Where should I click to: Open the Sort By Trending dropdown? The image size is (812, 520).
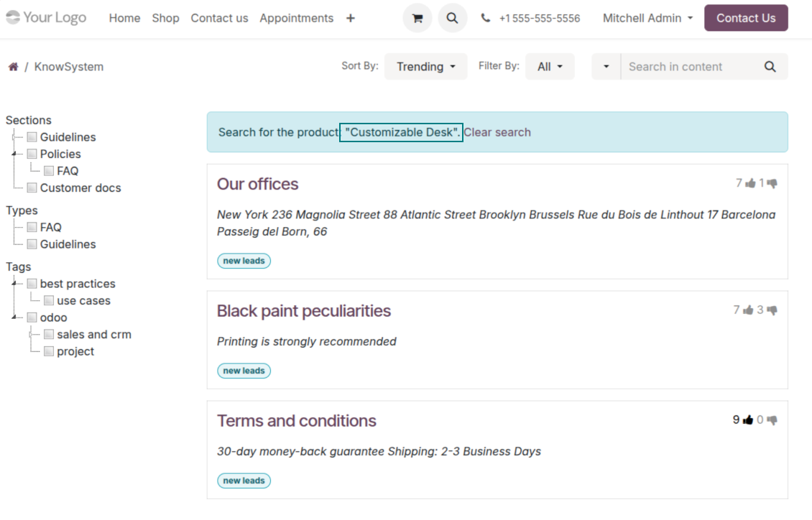pos(425,67)
